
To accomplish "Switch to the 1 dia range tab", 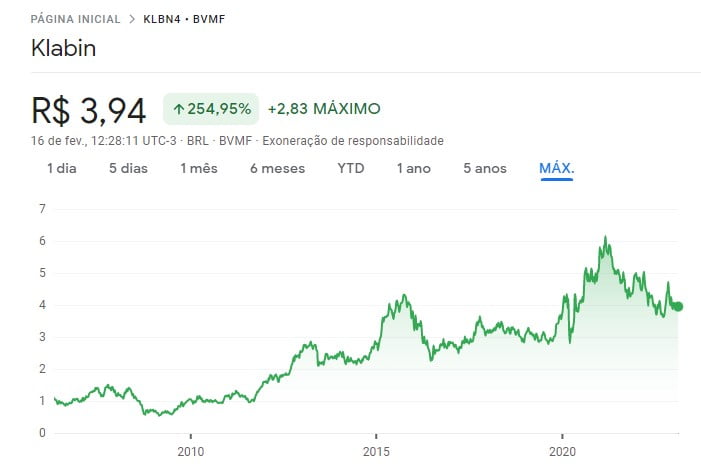I will pos(61,168).
